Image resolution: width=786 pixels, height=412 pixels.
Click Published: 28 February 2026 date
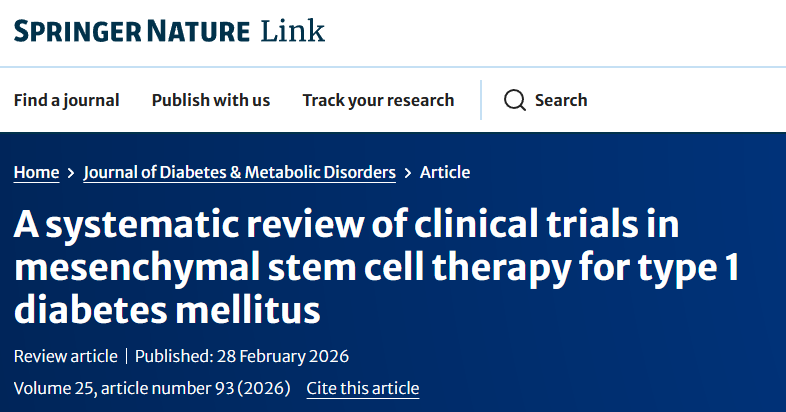(x=242, y=356)
